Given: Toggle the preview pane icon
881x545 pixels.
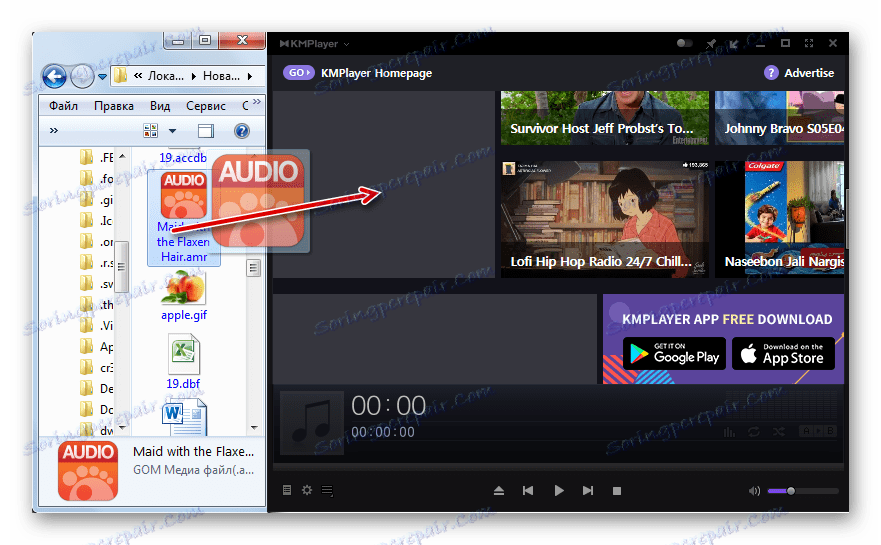Looking at the screenshot, I should click(206, 131).
